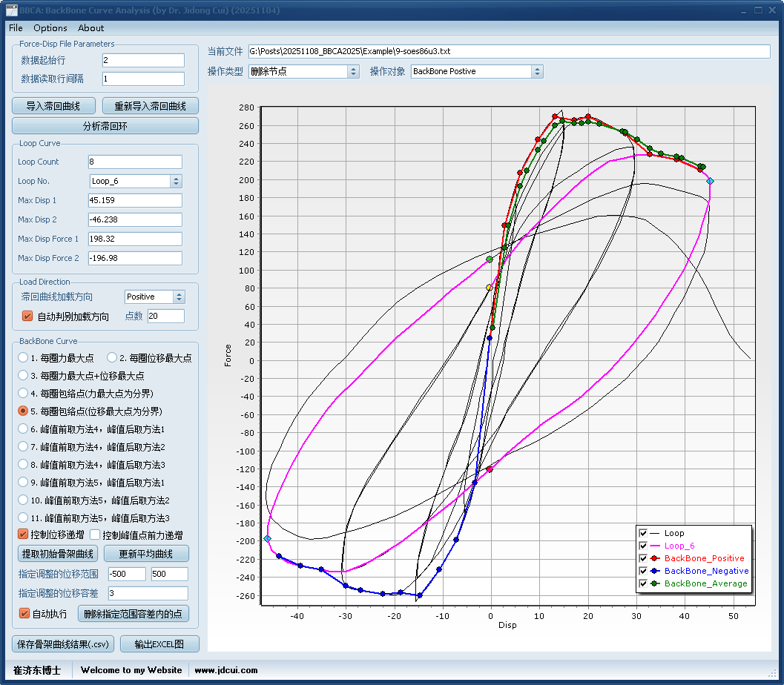Click the 分析滞回环 button
The width and height of the screenshot is (784, 685).
click(105, 126)
